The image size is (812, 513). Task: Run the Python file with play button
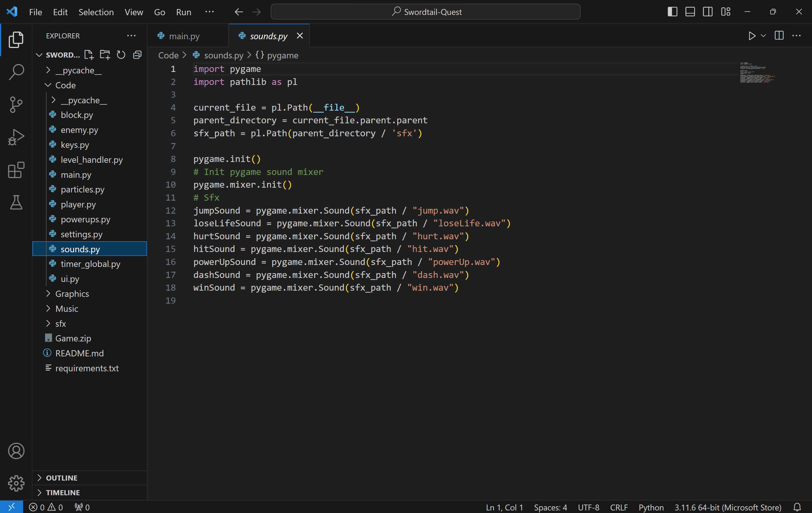752,36
